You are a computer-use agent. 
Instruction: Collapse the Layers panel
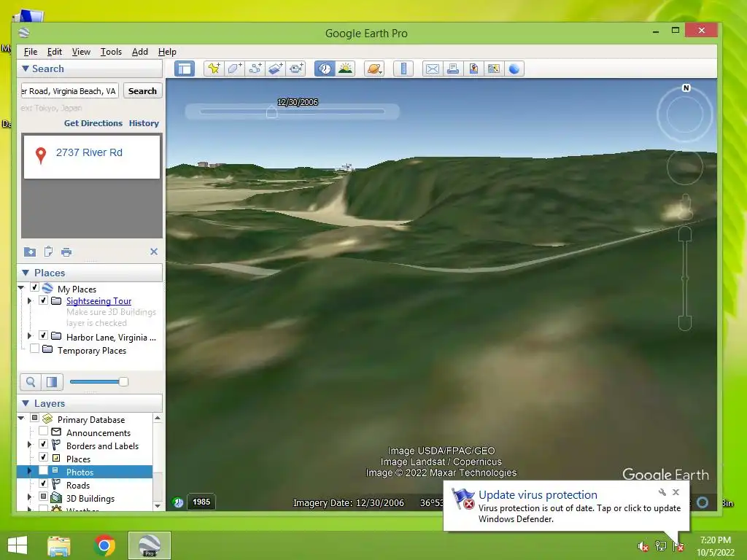[x=26, y=402]
